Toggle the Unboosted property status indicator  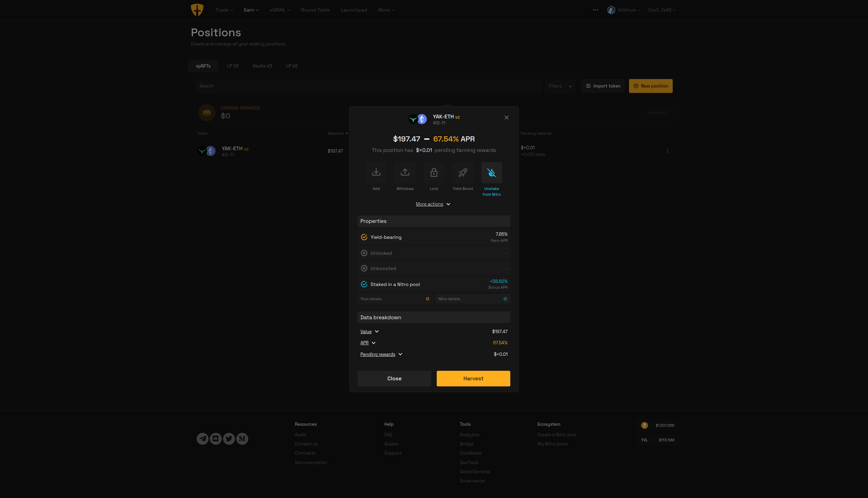click(x=364, y=268)
